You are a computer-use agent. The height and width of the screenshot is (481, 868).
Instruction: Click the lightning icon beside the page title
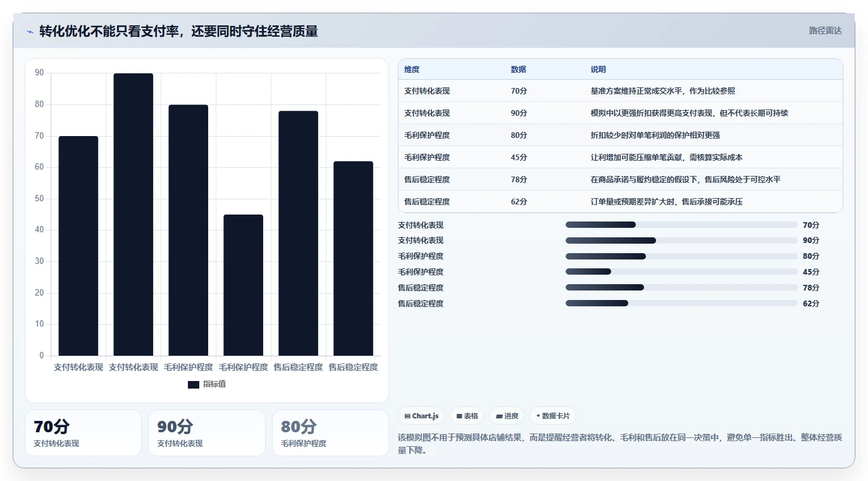(x=30, y=31)
